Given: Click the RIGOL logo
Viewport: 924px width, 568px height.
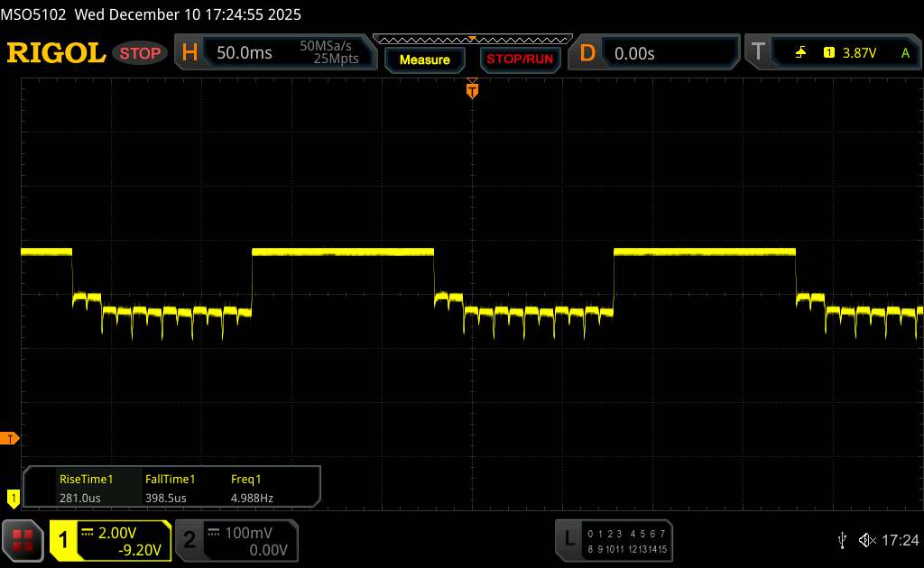Looking at the screenshot, I should point(56,53).
